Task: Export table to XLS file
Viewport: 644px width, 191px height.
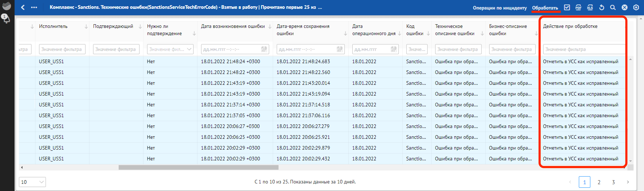Action: click(x=590, y=8)
